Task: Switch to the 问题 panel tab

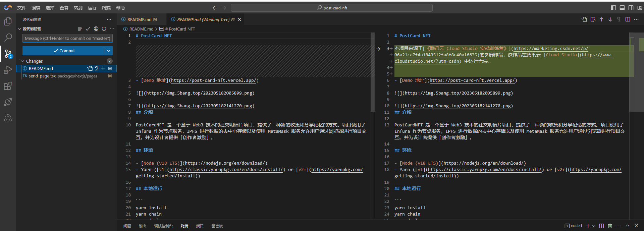Action: [x=127, y=226]
